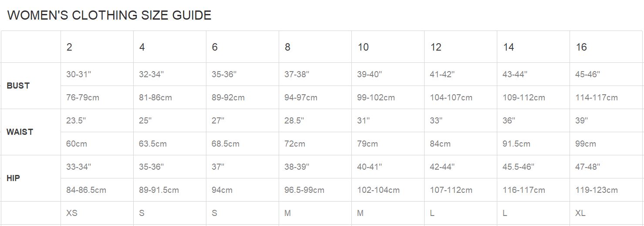Click the BUST row label

point(18,86)
